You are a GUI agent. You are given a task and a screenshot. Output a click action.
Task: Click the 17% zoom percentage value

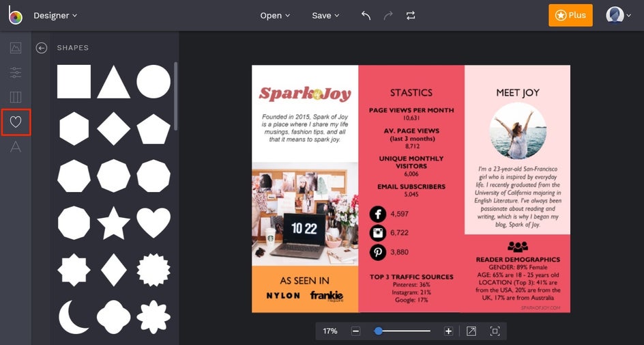(330, 331)
